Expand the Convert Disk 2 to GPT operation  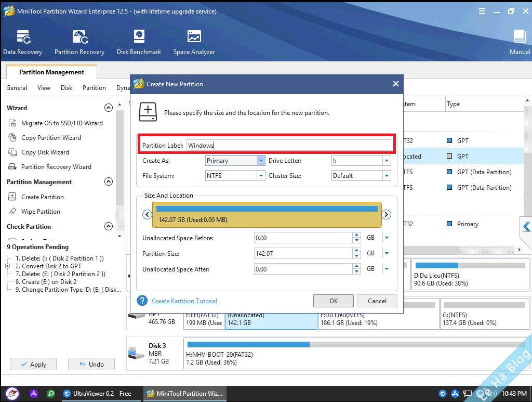(x=7, y=266)
